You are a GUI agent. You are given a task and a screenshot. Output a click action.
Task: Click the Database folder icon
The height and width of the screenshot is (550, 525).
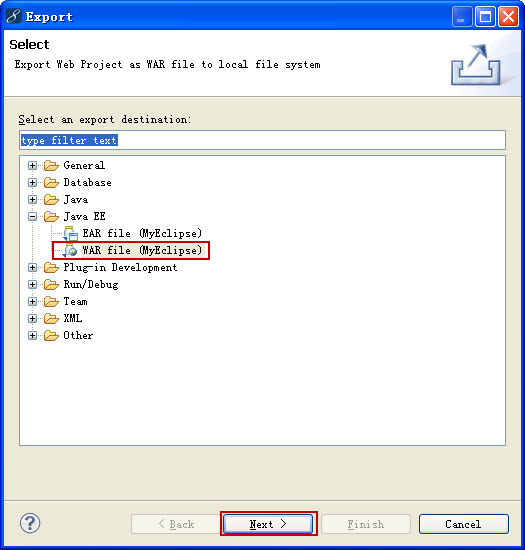coord(51,182)
